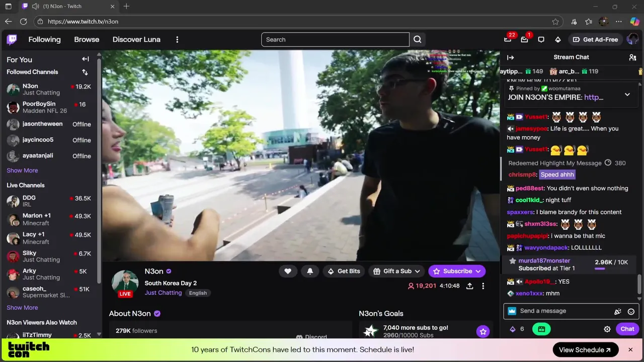Click N3on's streamer avatar with LIVE badge
Image resolution: width=644 pixels, height=362 pixels.
coord(125,284)
